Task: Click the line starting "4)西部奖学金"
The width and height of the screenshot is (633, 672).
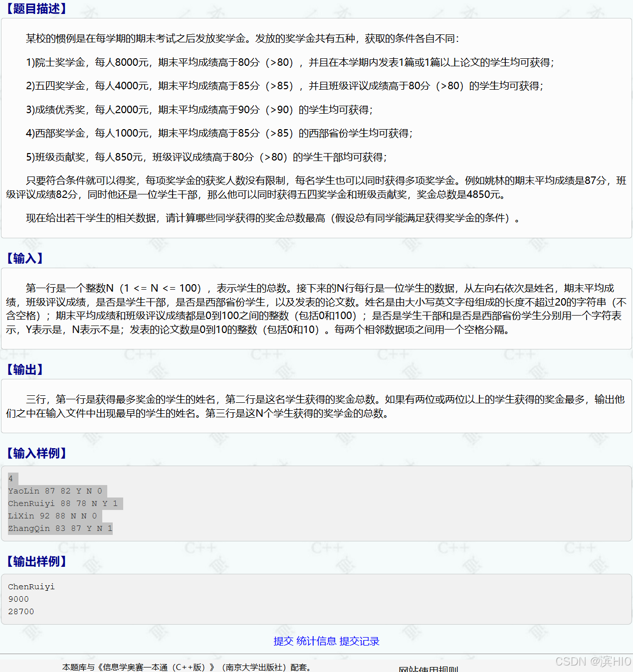Action: click(219, 133)
